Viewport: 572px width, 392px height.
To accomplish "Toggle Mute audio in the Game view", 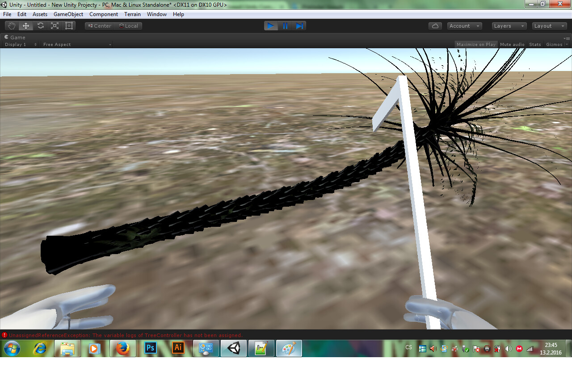I will pos(512,44).
